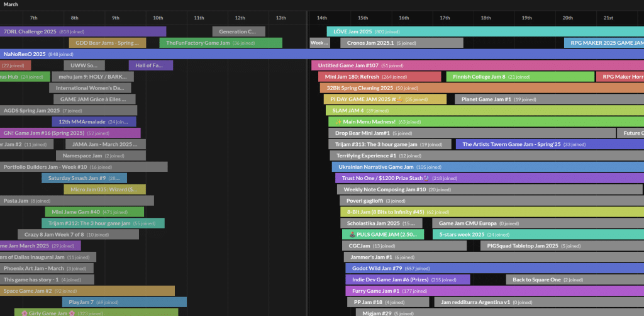Open Jammer's Jam #1
This screenshot has width=644, height=316.
[494, 257]
